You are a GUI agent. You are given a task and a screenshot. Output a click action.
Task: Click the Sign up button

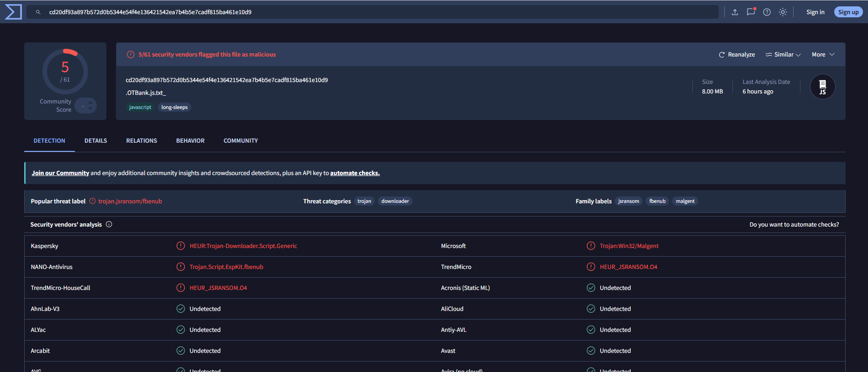[x=848, y=12]
